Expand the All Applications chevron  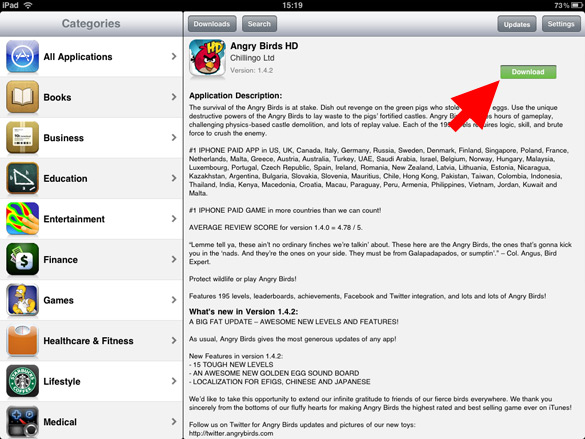[x=174, y=56]
